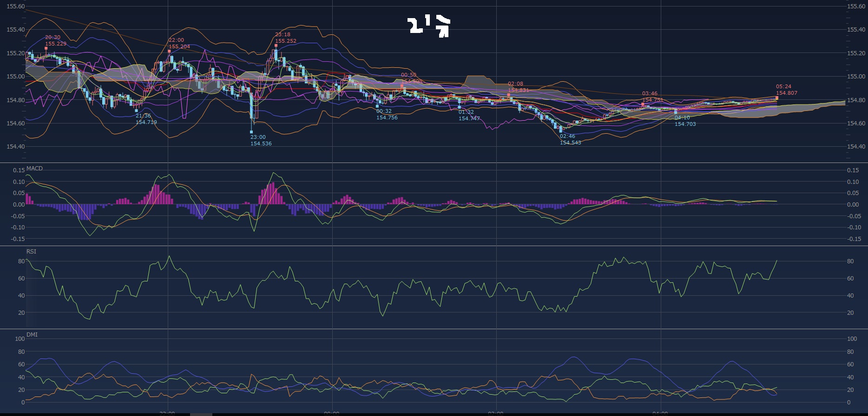Click 0.00 on the left MACD axis
Screen dimensions: 868x416
[x=19, y=204]
